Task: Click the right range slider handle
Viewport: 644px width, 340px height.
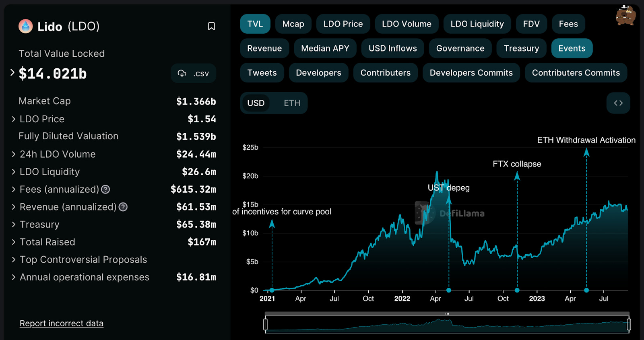Action: point(629,324)
